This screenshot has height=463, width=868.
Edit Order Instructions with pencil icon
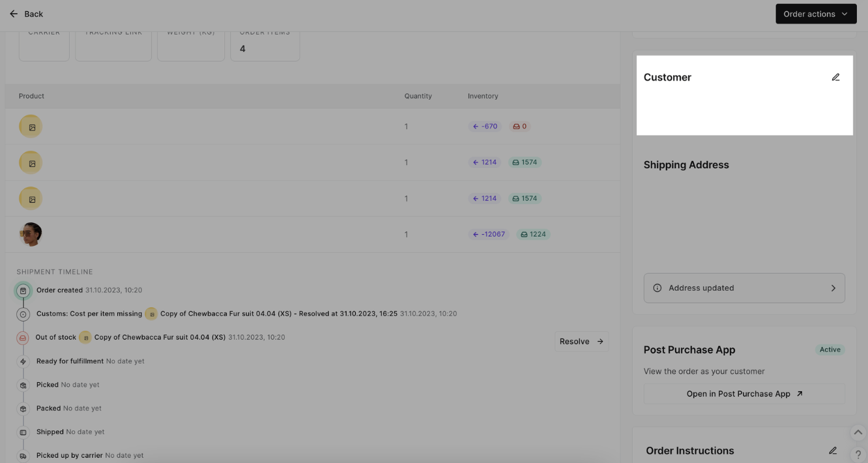[x=832, y=451]
